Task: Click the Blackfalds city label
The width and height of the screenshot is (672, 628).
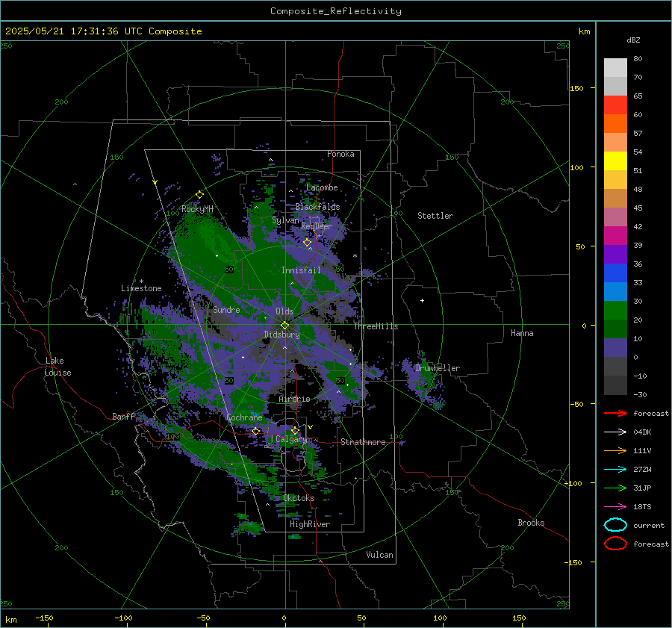Action: (x=317, y=207)
